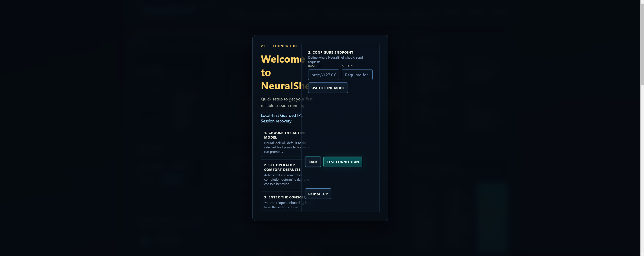The height and width of the screenshot is (256, 644).
Task: Choose Use Offline Mode
Action: click(x=328, y=88)
